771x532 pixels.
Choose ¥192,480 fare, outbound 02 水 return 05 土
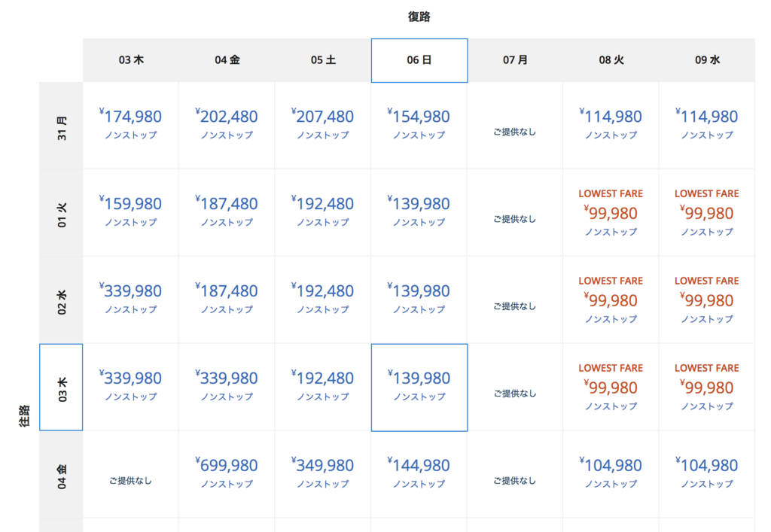[323, 300]
